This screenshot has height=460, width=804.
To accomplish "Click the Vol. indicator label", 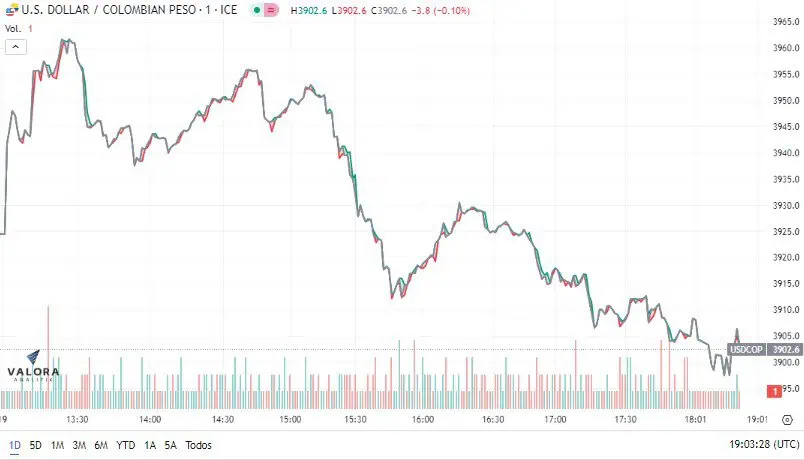I will coord(13,29).
